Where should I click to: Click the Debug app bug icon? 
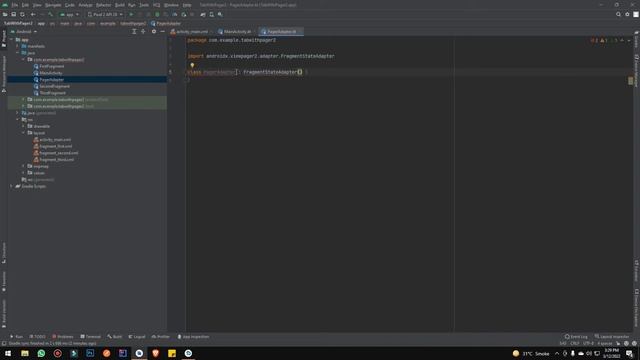point(157,14)
